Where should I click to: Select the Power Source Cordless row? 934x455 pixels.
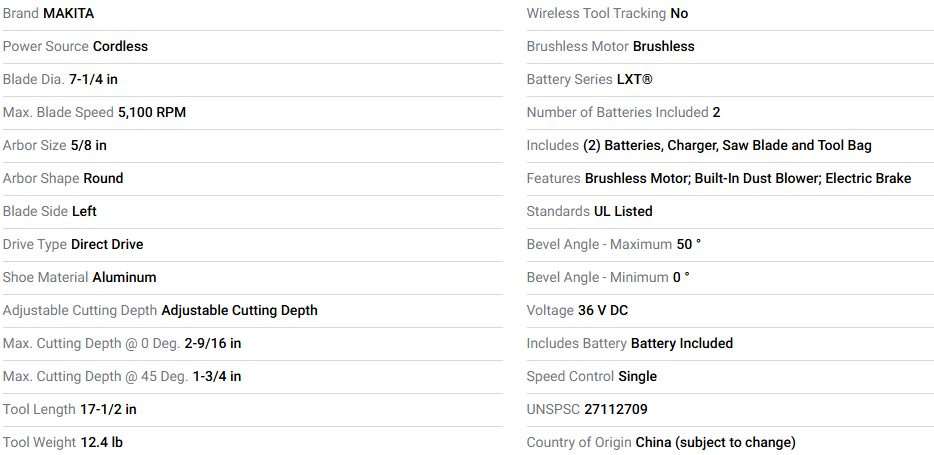252,46
